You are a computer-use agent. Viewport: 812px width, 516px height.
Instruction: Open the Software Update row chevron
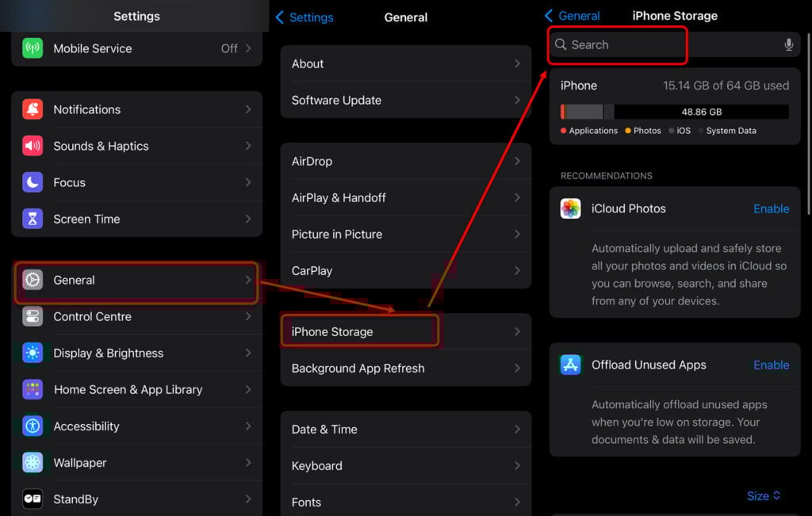(517, 100)
